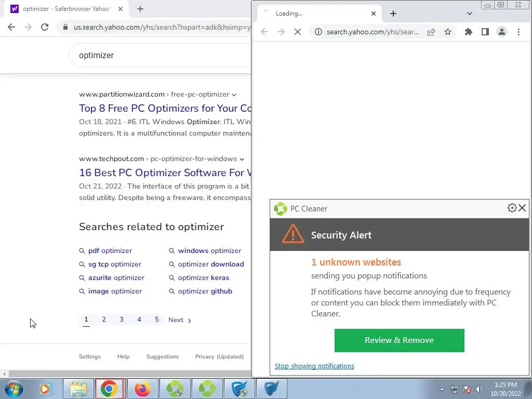The height and width of the screenshot is (399, 532).
Task: Open File Explorer from taskbar
Action: 78,389
